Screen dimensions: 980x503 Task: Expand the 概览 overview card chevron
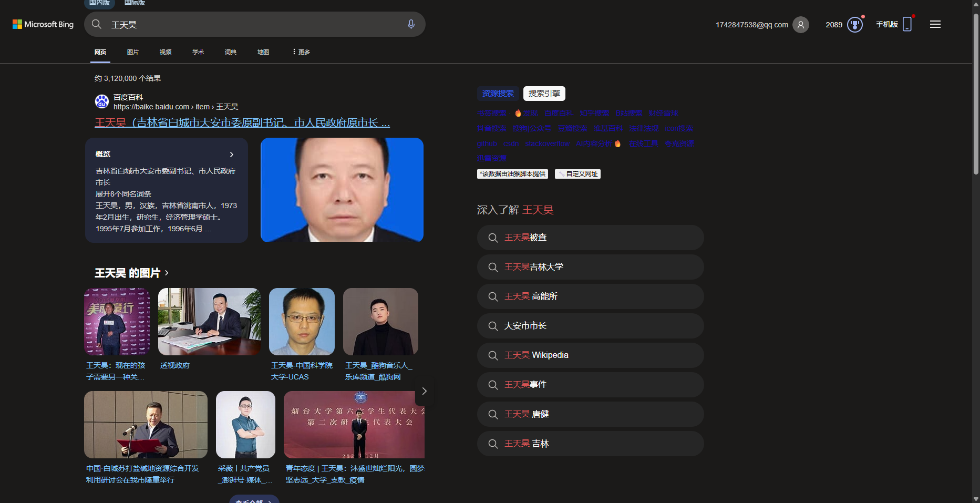[231, 155]
